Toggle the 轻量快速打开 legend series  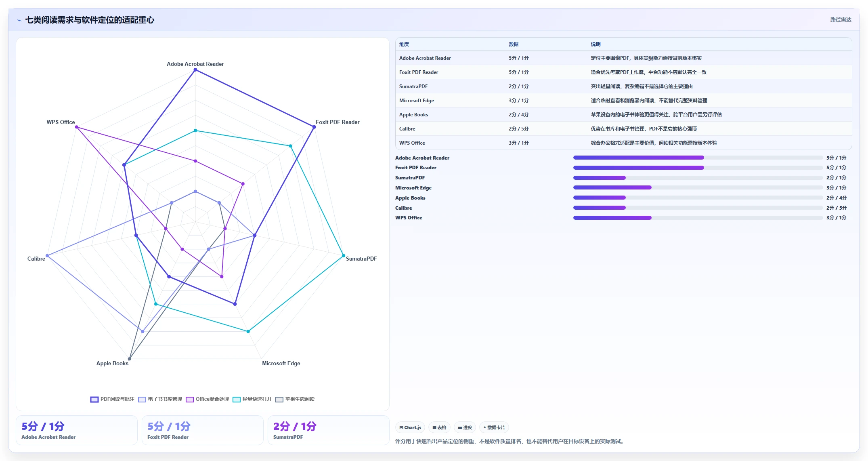252,399
